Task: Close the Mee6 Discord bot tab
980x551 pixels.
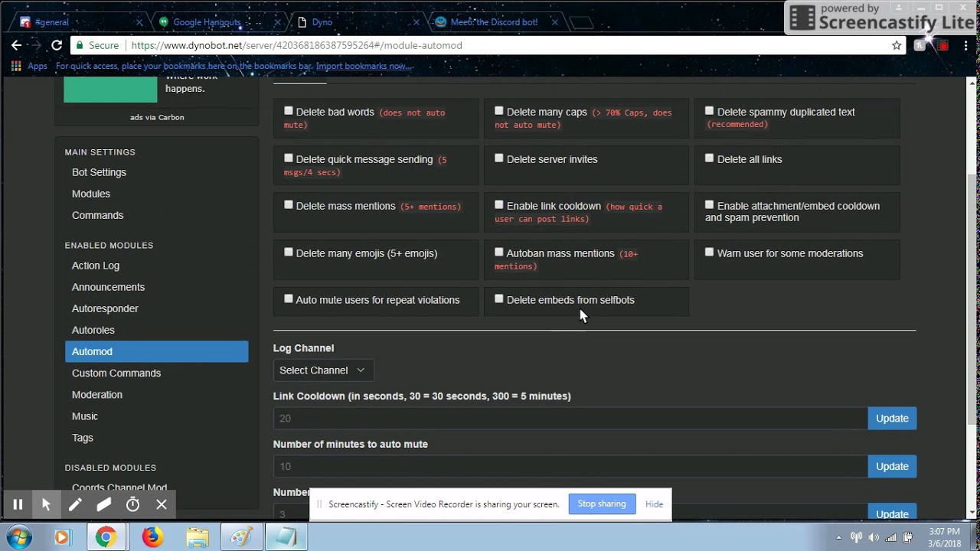Action: click(x=554, y=22)
